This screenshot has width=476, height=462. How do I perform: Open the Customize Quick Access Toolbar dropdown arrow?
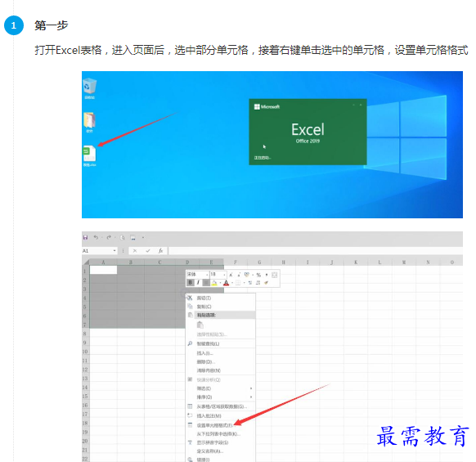(x=143, y=237)
